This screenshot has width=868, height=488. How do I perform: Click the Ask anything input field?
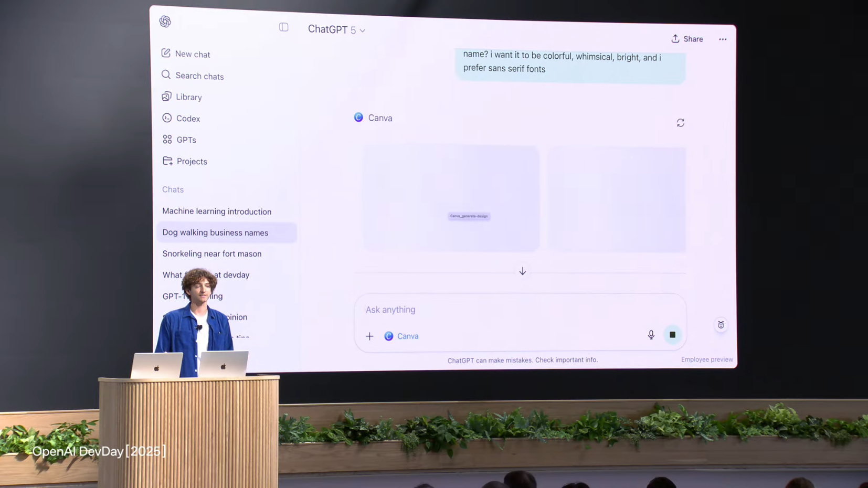520,310
